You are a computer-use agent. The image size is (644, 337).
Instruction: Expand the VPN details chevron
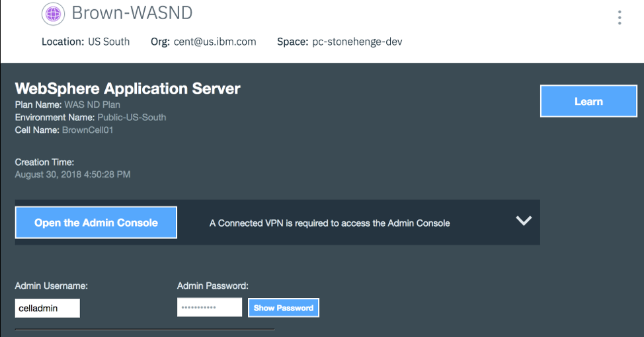pyautogui.click(x=524, y=221)
